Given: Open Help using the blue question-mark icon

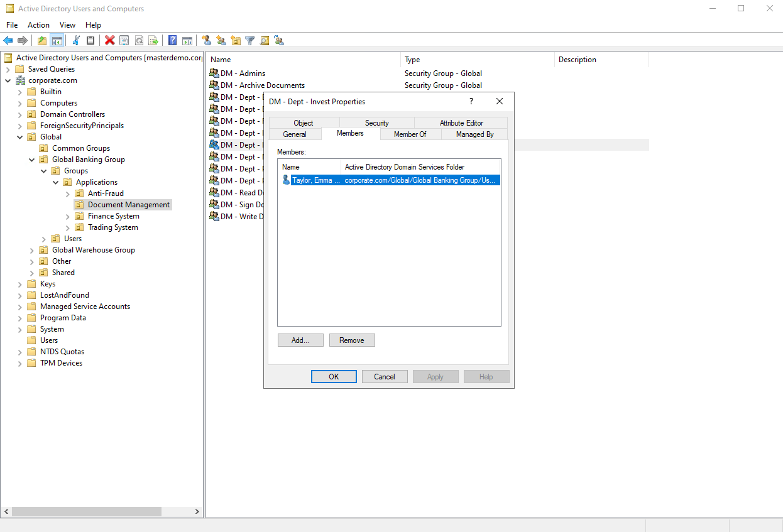Looking at the screenshot, I should click(x=173, y=41).
